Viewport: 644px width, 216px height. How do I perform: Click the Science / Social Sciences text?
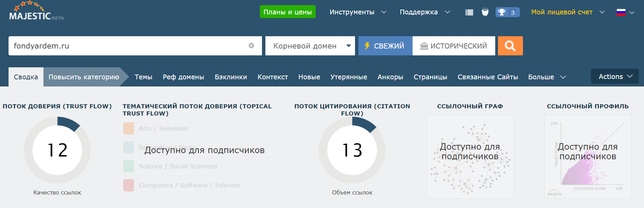[178, 166]
